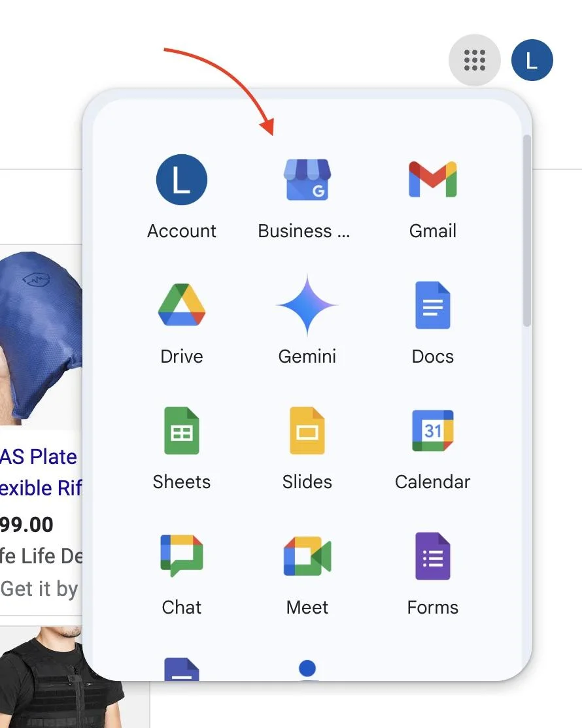Open the blue plate carrier product image
This screenshot has height=728, width=582.
point(41,338)
